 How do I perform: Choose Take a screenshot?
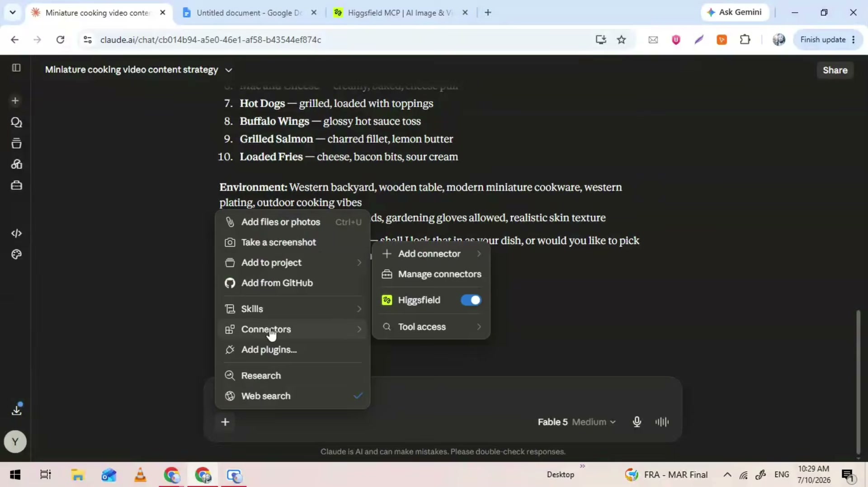293,242
